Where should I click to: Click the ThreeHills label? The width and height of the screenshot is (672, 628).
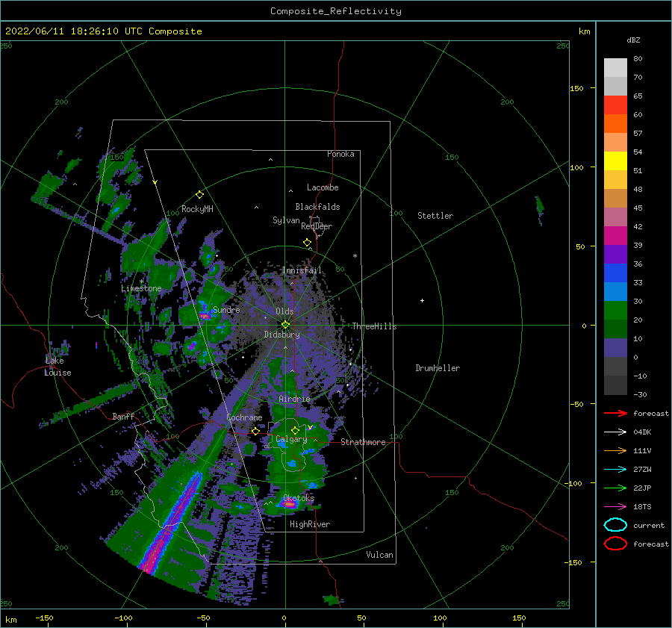pos(375,326)
